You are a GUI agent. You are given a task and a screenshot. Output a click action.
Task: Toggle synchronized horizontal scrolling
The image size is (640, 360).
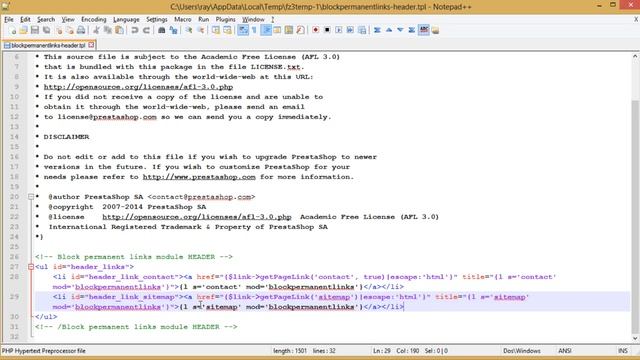pos(227,30)
